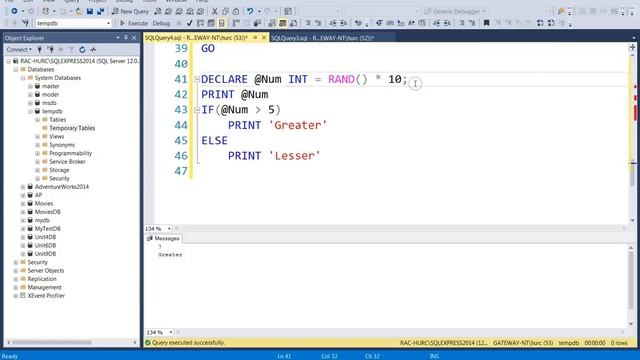Undo the last edit with the Undo arrow
This screenshot has width=640, height=360.
click(x=250, y=11)
